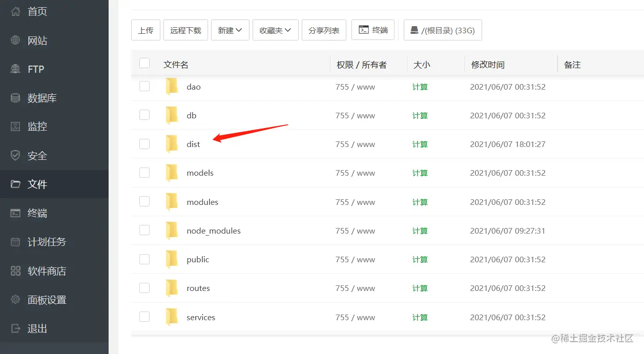
Task: Open the 软件商店 software store
Action: pos(46,271)
